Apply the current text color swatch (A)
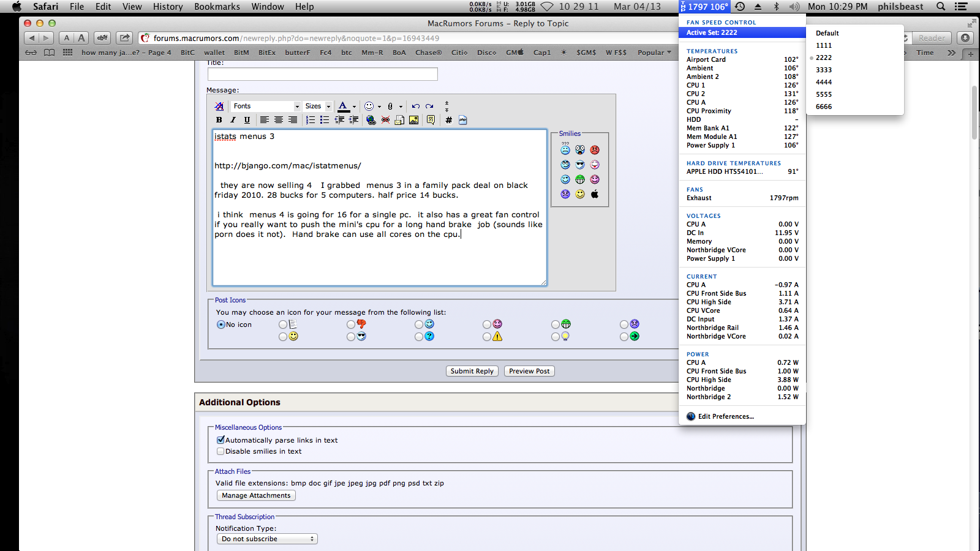 pyautogui.click(x=344, y=106)
